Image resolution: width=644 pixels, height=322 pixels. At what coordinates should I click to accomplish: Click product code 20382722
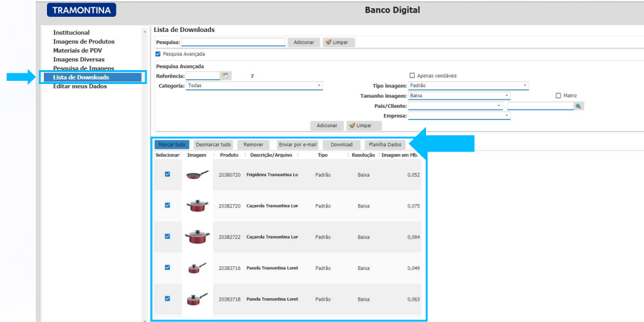coord(229,237)
